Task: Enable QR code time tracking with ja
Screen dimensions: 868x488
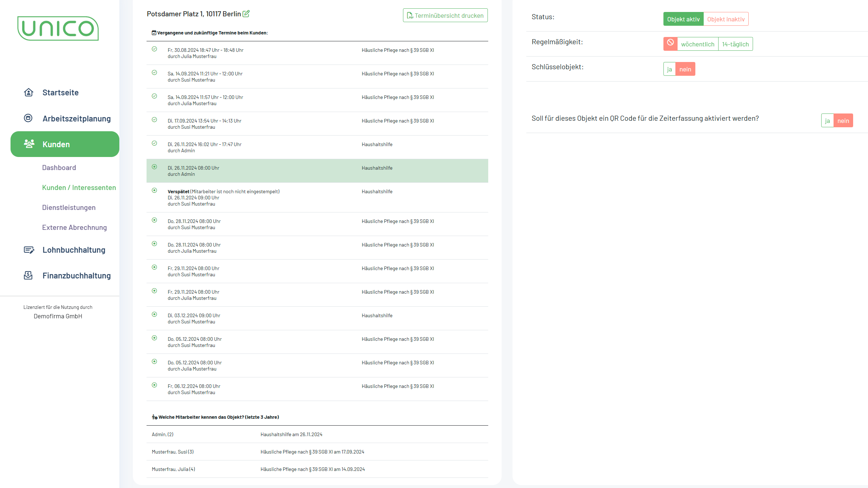Action: pyautogui.click(x=827, y=121)
